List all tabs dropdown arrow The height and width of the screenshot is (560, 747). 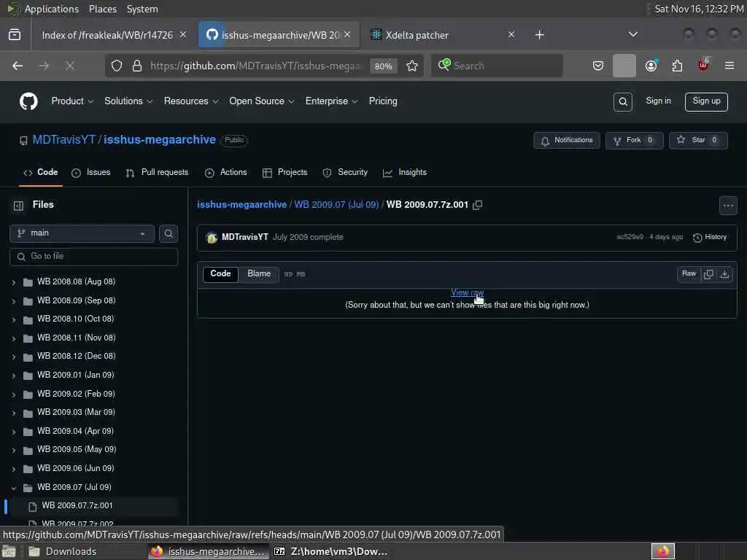(632, 34)
